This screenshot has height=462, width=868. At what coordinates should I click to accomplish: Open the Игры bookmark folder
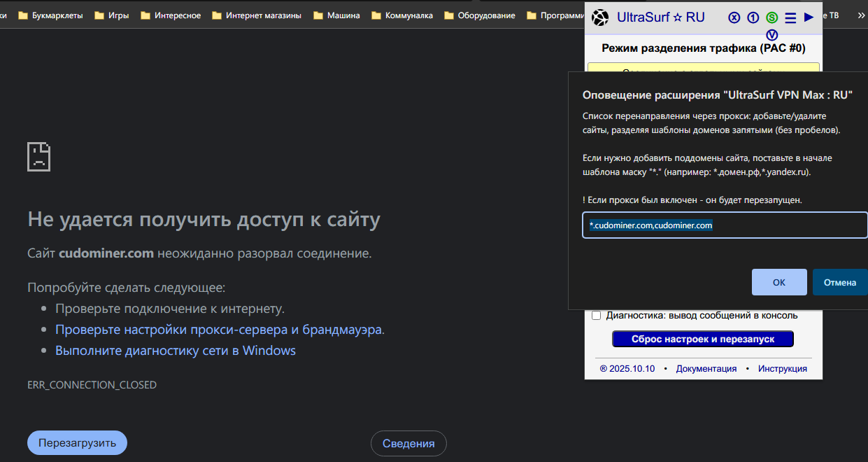111,15
